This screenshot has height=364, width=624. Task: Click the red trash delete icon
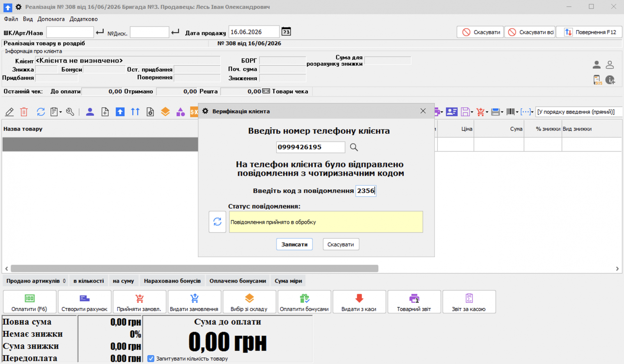pos(24,112)
